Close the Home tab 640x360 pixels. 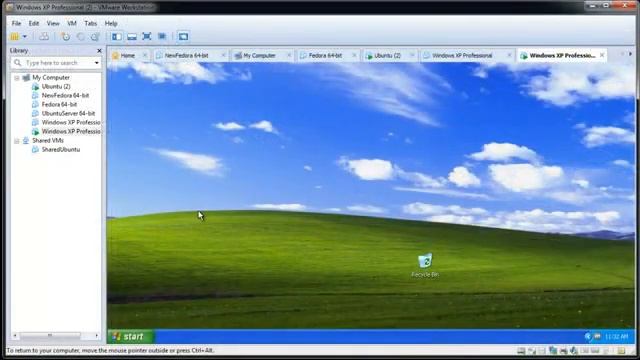(x=145, y=55)
